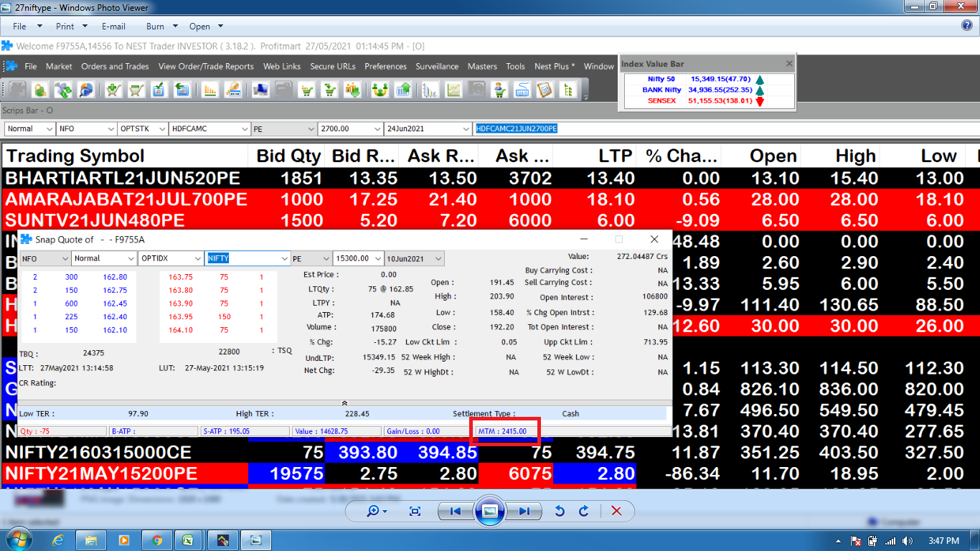Start the slideshow with the center button
The image size is (980, 551).
click(x=489, y=511)
